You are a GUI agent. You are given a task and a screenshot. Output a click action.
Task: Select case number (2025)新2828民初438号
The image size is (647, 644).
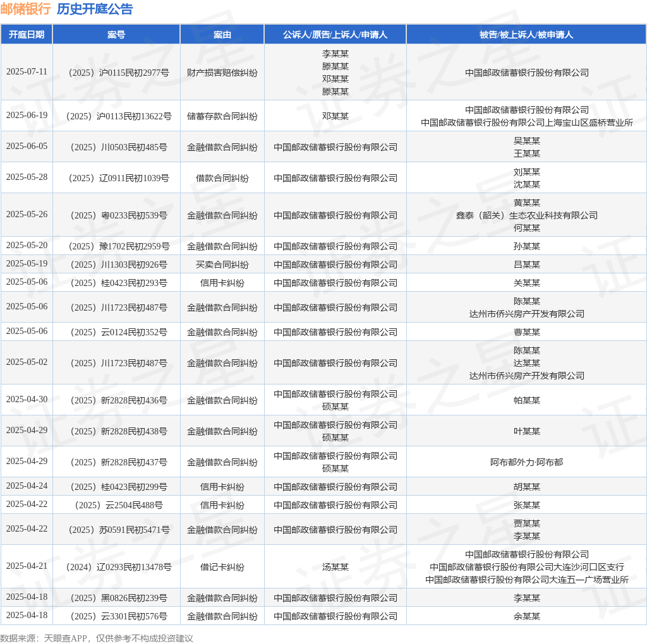(x=118, y=431)
